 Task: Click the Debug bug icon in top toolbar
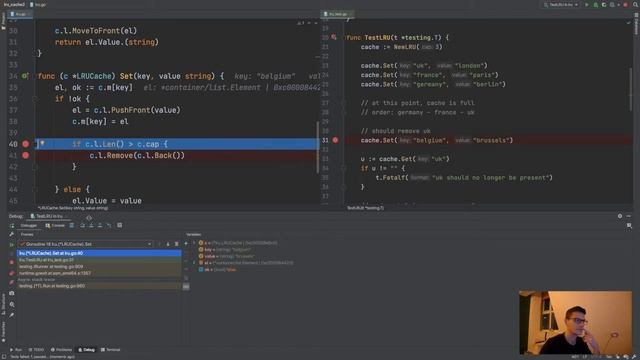coord(596,4)
